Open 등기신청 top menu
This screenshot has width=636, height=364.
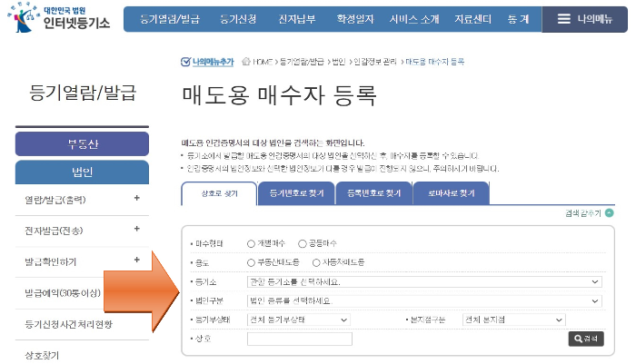(x=238, y=19)
